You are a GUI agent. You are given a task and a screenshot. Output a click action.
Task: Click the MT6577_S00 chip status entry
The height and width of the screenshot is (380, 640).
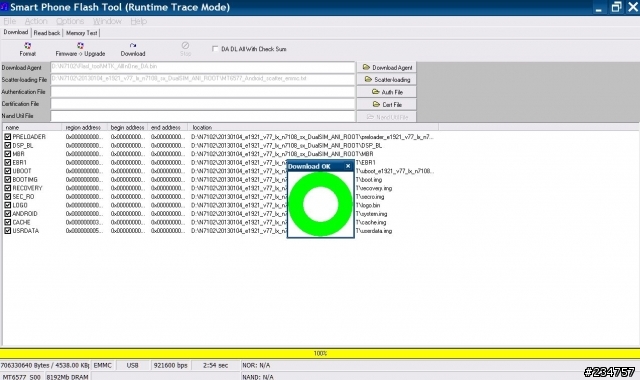coord(22,377)
